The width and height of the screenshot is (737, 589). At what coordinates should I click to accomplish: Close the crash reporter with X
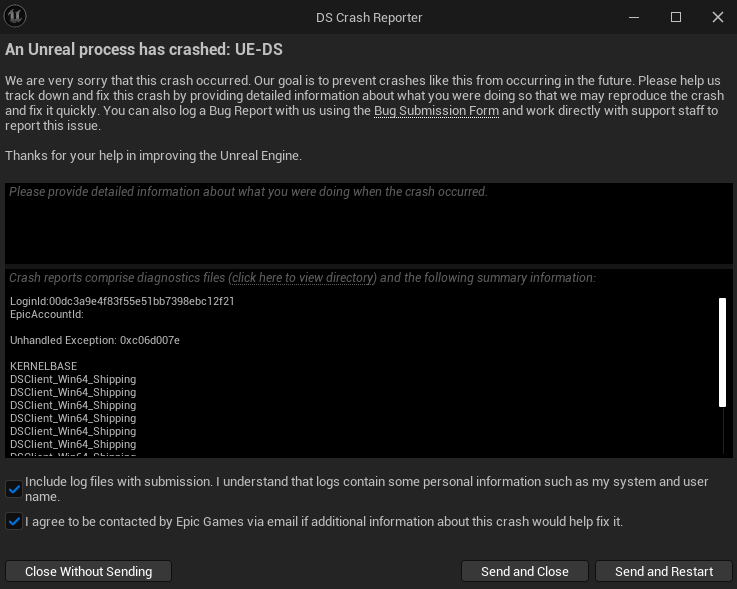(x=718, y=17)
